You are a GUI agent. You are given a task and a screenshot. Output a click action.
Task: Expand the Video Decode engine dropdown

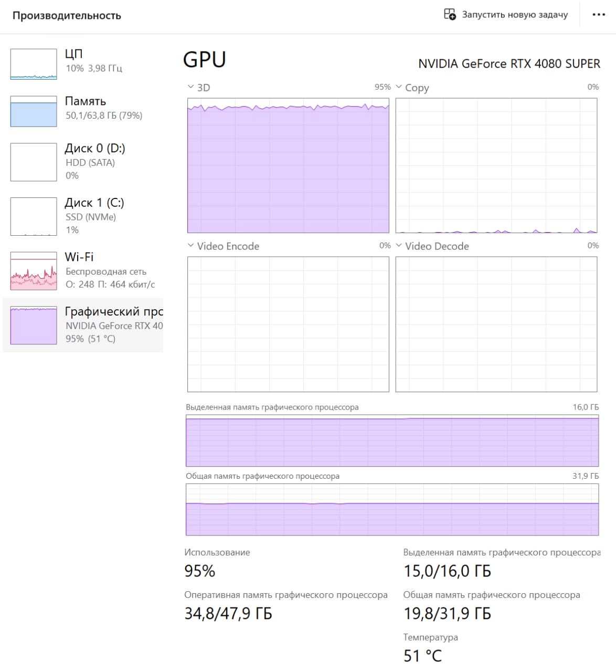click(432, 246)
